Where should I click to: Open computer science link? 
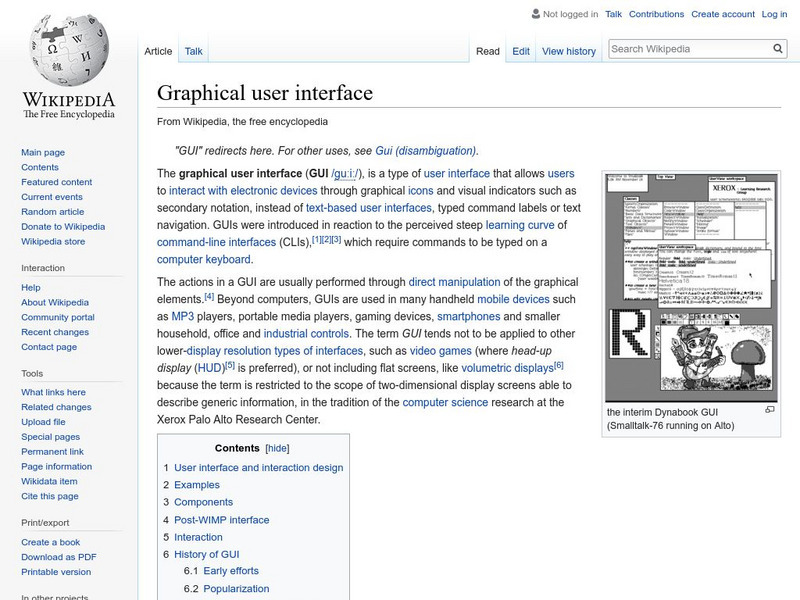(445, 402)
